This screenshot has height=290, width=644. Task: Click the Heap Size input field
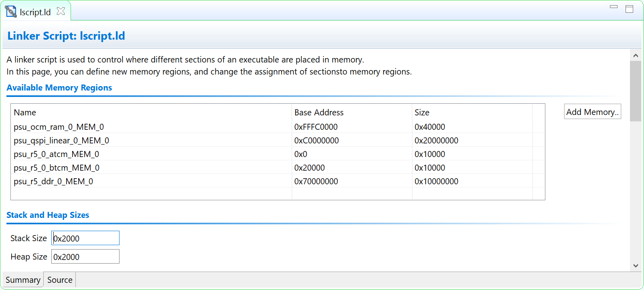tap(85, 256)
